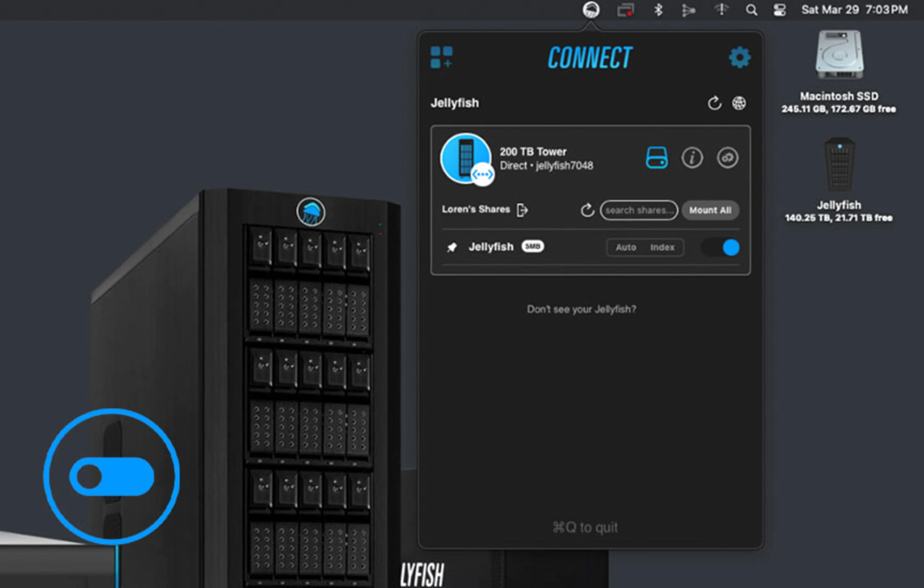Open Control Center in menu bar
Screen dimensions: 924x588
coord(779,10)
